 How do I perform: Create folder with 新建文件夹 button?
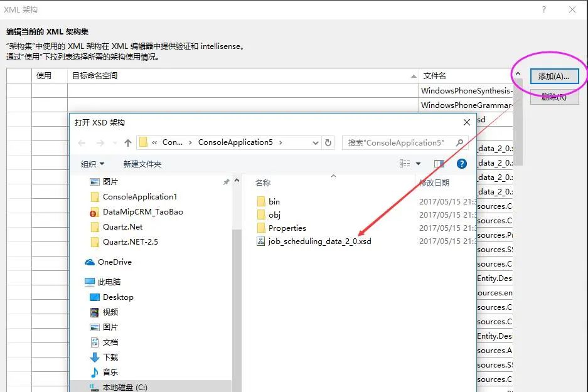[x=142, y=164]
